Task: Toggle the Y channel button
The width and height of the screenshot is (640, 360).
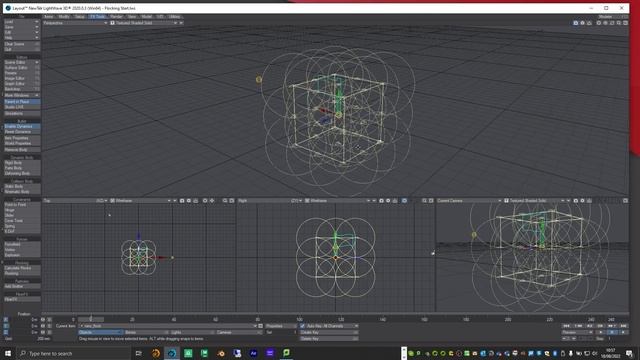Action: tap(6, 326)
